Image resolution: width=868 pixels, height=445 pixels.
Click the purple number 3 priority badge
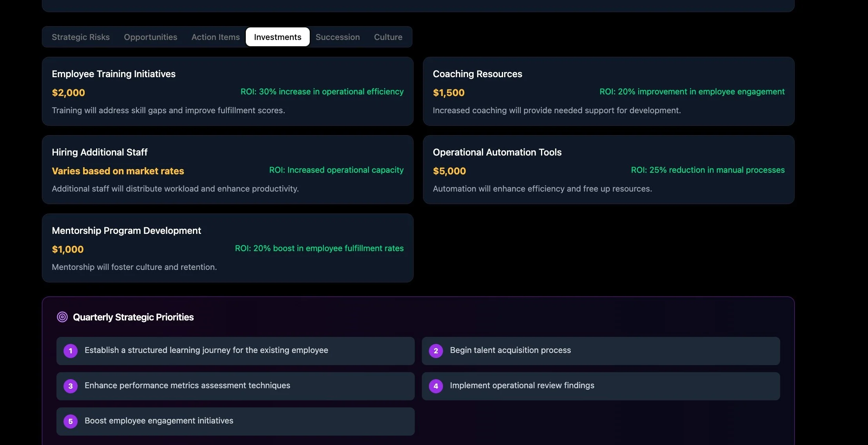pyautogui.click(x=71, y=386)
